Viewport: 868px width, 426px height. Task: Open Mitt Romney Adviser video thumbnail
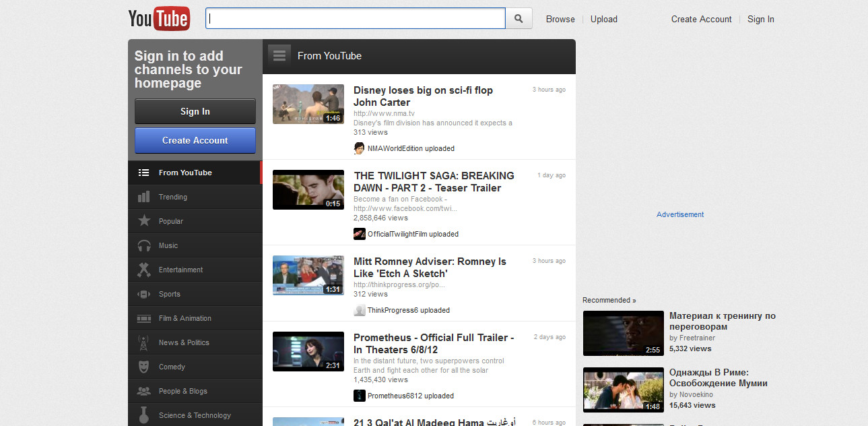point(308,275)
